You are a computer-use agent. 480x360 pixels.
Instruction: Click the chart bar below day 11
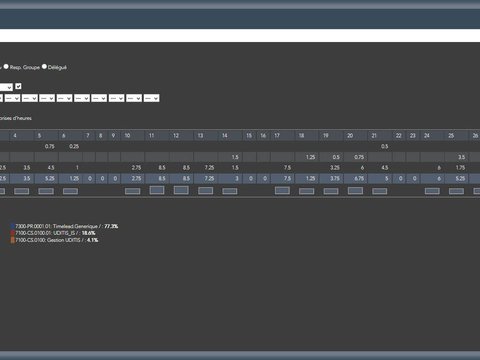pos(157,190)
